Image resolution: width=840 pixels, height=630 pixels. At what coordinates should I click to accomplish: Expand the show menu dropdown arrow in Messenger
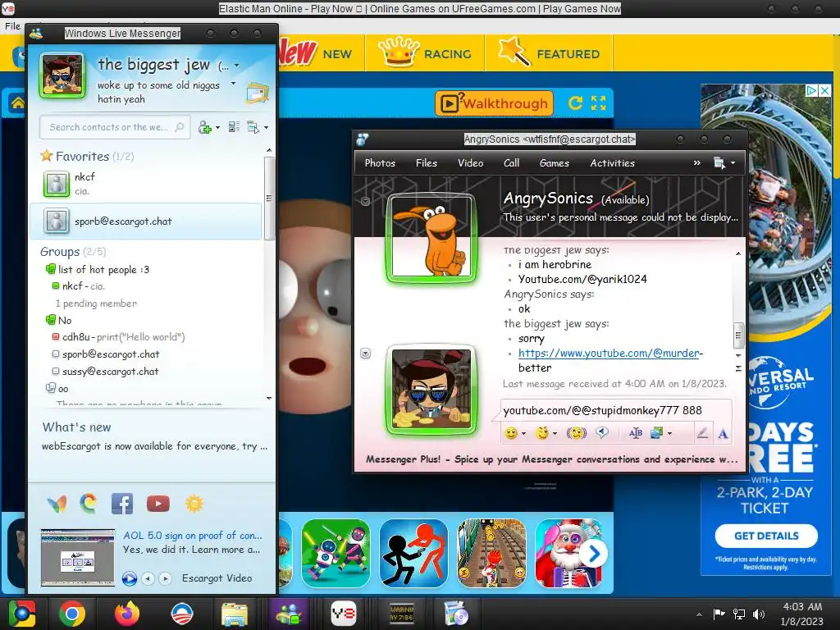(267, 127)
